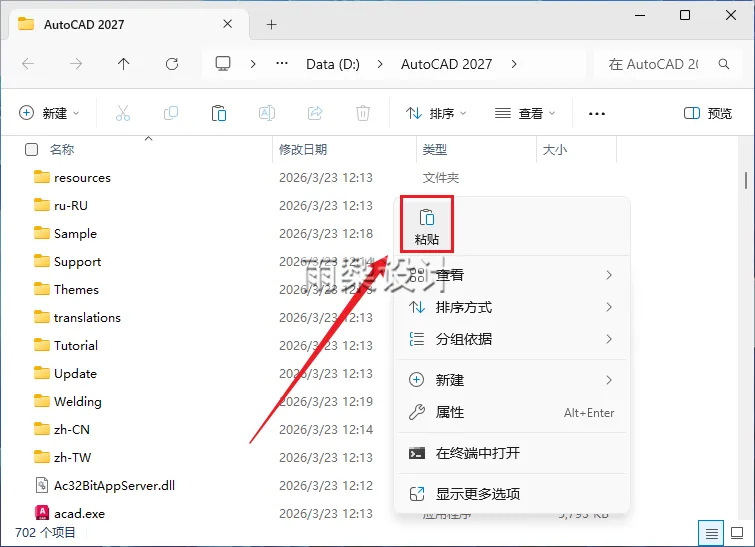Screen dimensions: 755x547
Task: Click the search magnifier icon
Action: coord(724,64)
